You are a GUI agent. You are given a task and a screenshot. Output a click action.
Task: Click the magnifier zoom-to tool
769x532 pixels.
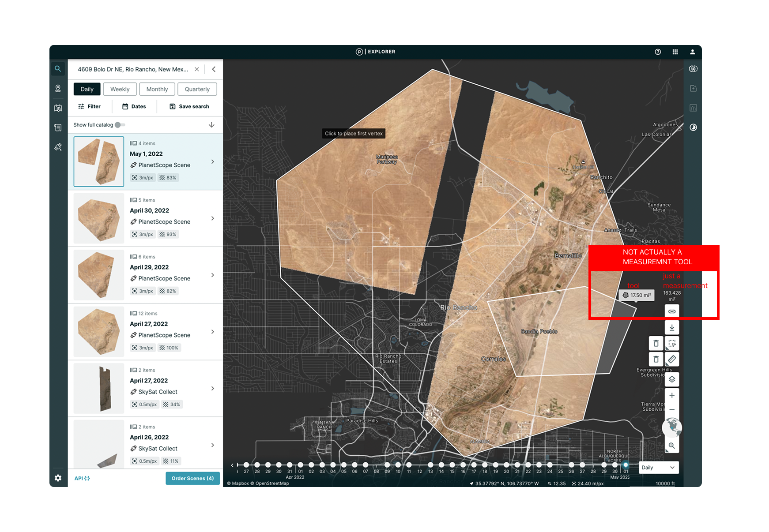pyautogui.click(x=672, y=446)
